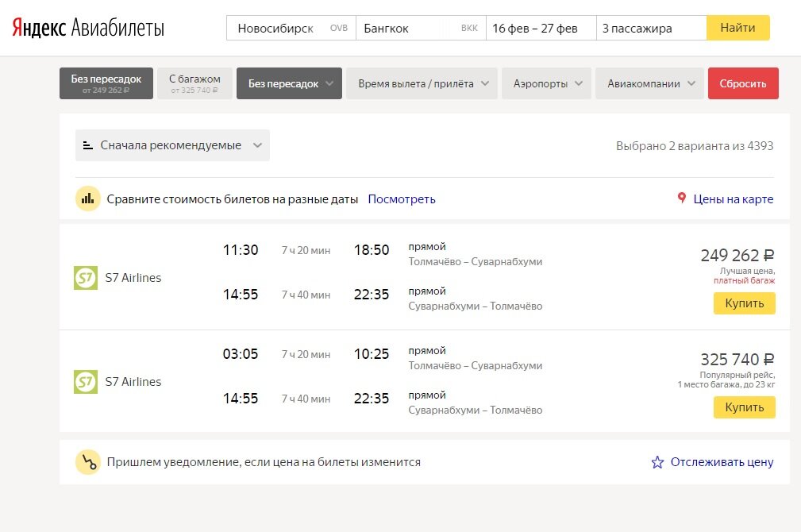Buy the 249 262 ₽ ticket with Купить
Viewport: 801px width, 532px height.
[x=745, y=303]
